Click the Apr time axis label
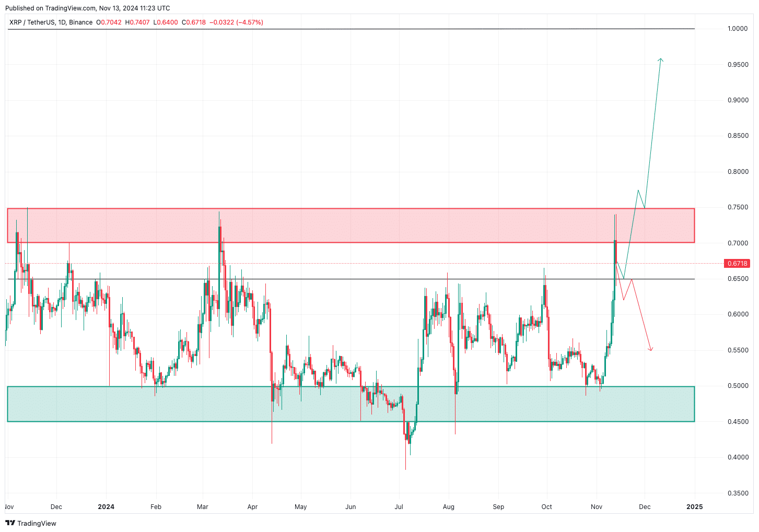The height and width of the screenshot is (532, 759). 252,507
